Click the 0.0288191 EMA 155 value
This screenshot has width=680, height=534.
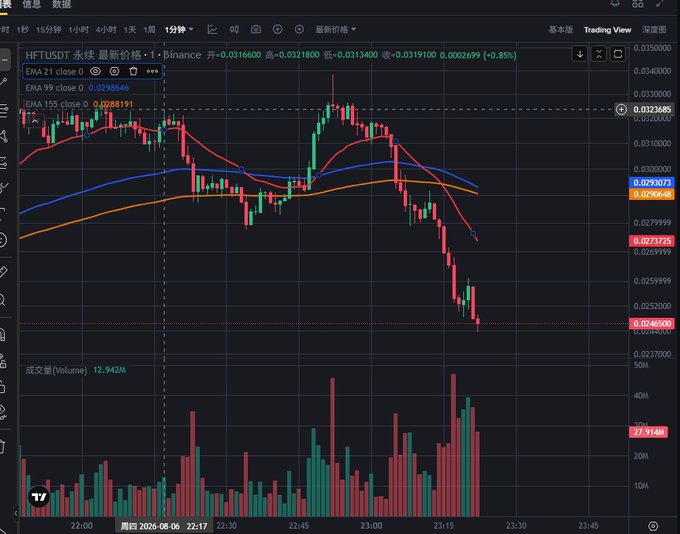tap(113, 104)
